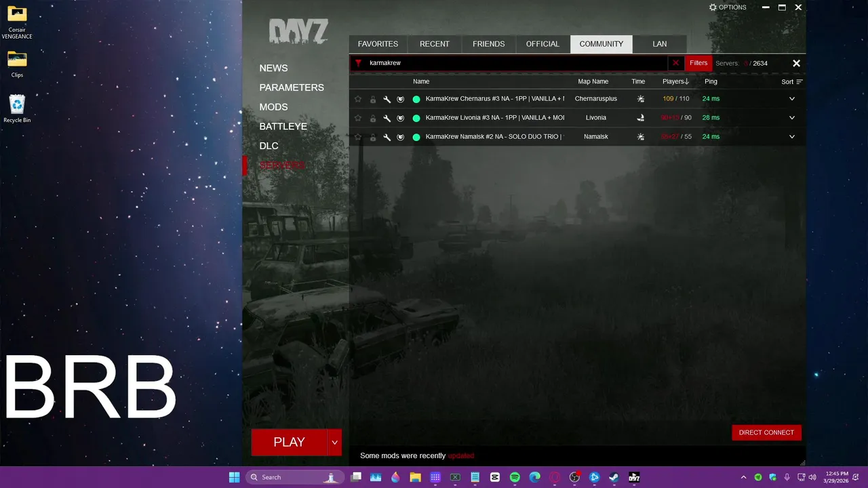Sort servers by Map Name column
This screenshot has width=868, height=488.
[593, 81]
